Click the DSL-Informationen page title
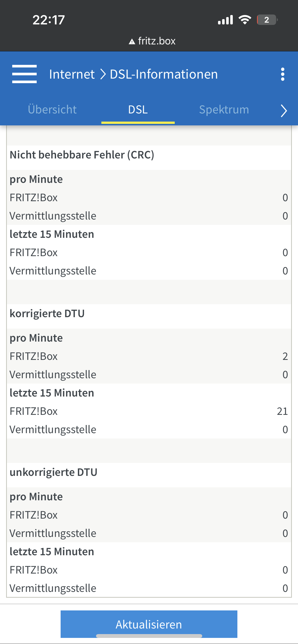 [164, 74]
